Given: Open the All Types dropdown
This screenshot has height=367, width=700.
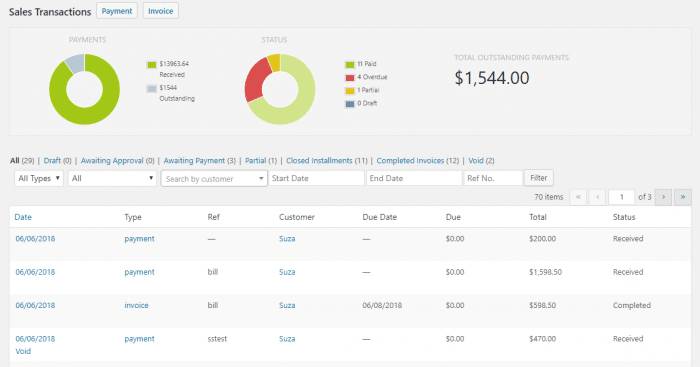Looking at the screenshot, I should 39,178.
